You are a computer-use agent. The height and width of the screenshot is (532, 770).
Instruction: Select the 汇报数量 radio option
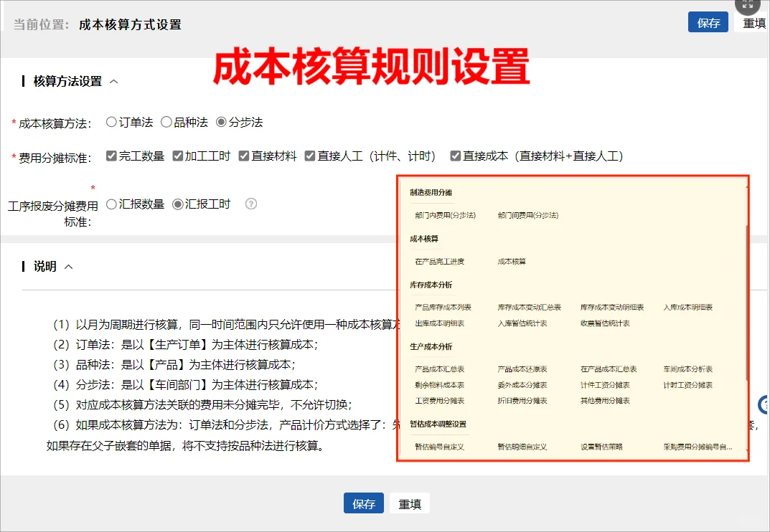pyautogui.click(x=111, y=204)
